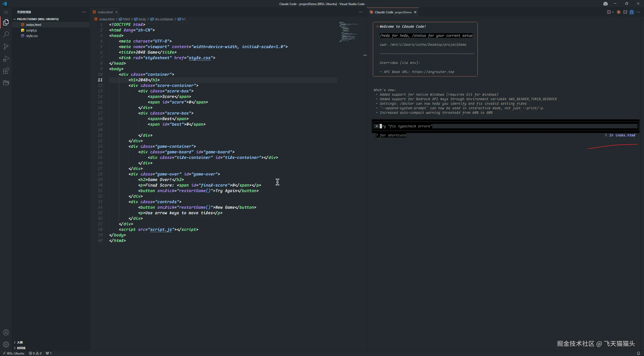644x356 pixels.
Task: Expand the 大纲 outline section
Action: (20, 342)
